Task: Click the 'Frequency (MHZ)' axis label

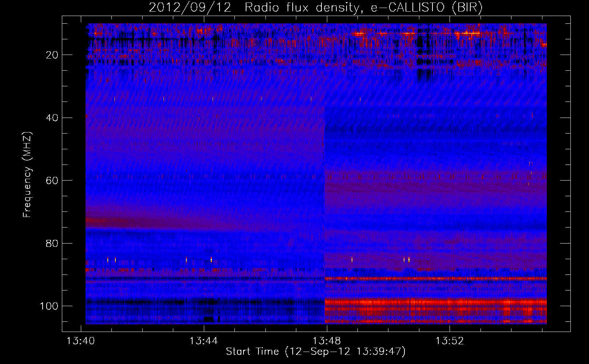Action: point(27,174)
